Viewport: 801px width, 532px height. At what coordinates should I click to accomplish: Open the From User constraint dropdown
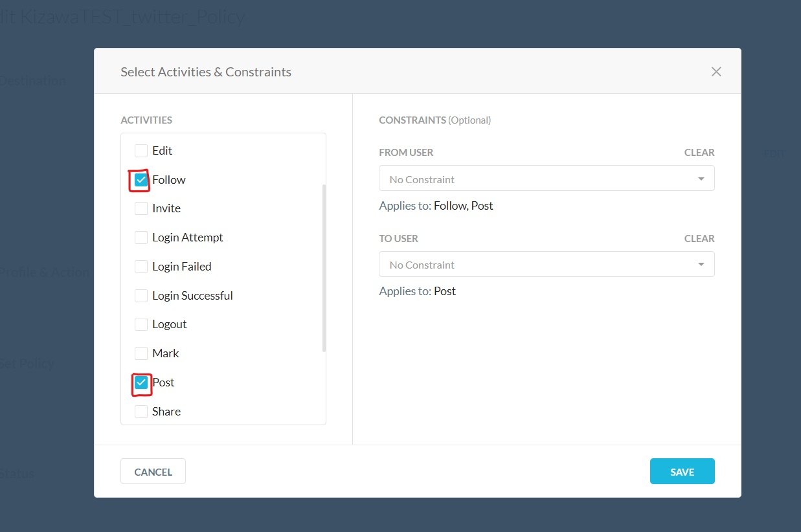547,179
